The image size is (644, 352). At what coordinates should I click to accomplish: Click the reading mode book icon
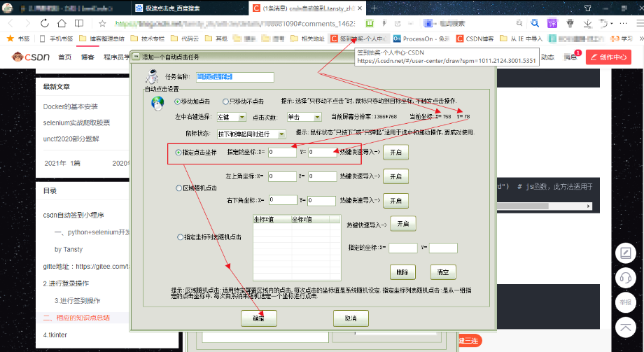(x=79, y=23)
